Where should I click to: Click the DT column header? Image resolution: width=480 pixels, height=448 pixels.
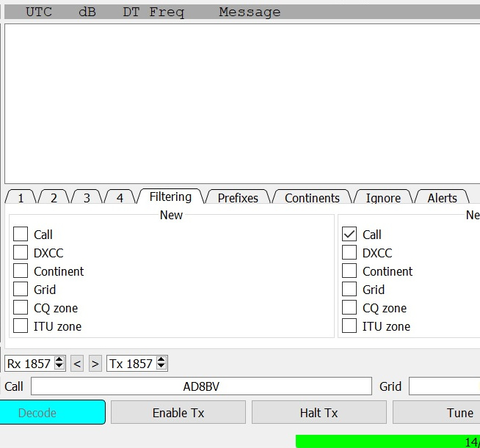(131, 12)
